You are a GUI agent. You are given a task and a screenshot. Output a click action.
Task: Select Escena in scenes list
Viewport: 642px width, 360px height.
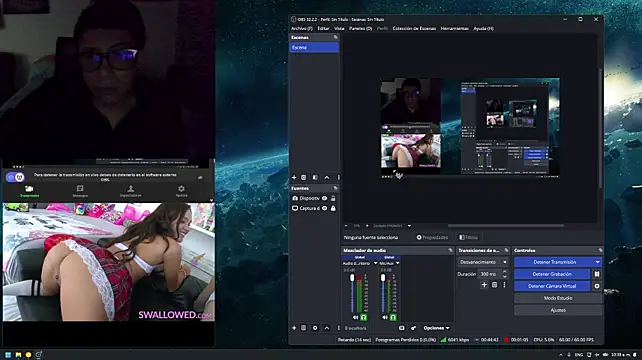point(314,48)
